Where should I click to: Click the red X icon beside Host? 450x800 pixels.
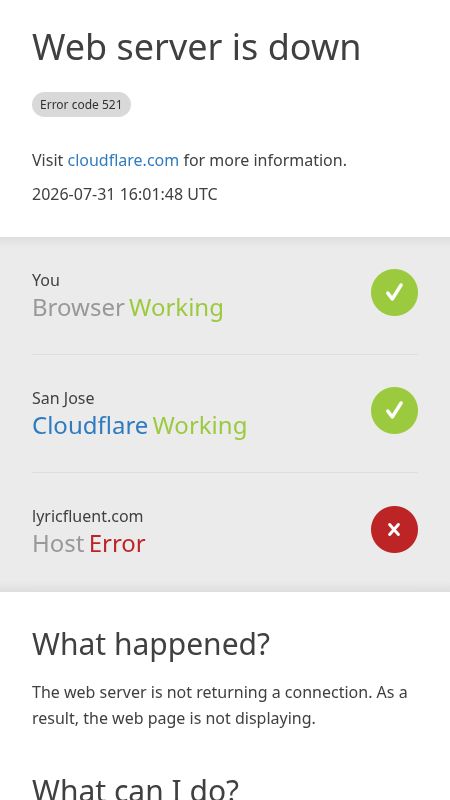point(394,529)
